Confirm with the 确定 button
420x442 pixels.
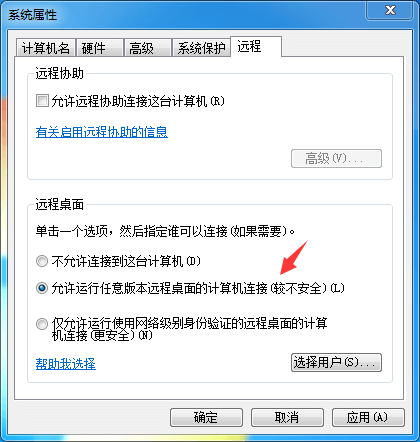click(206, 417)
